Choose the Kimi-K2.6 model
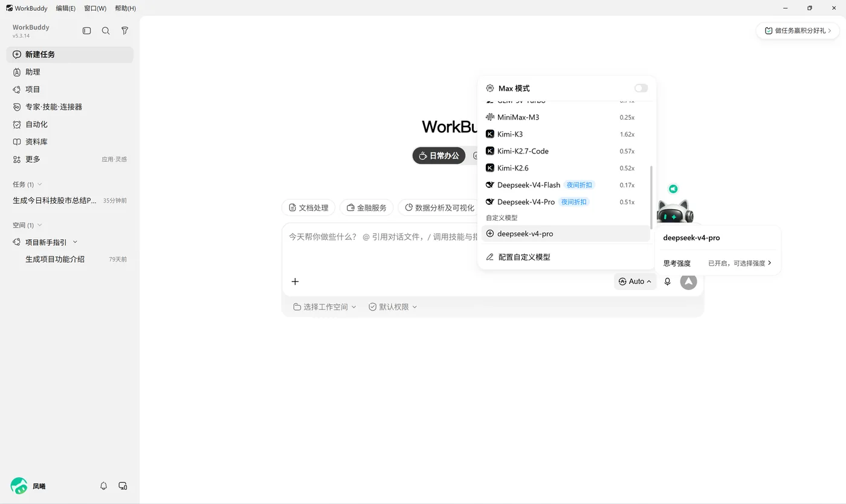The image size is (846, 504). (x=566, y=168)
